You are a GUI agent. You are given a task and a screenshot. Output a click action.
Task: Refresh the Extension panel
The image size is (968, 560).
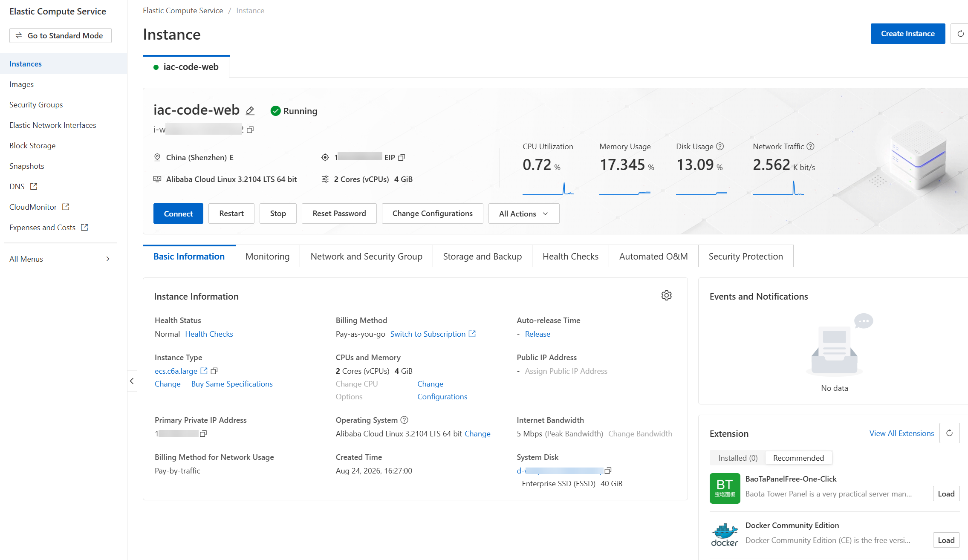tap(949, 433)
